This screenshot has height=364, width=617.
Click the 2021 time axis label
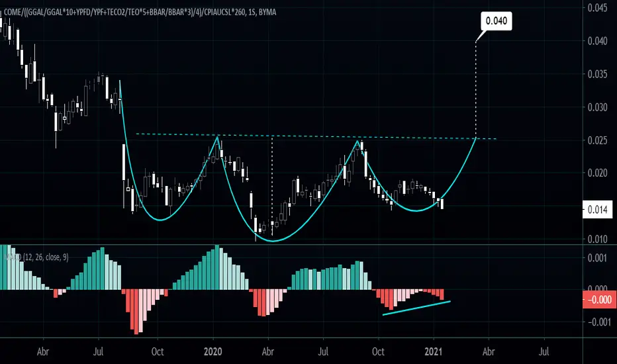[x=433, y=351]
